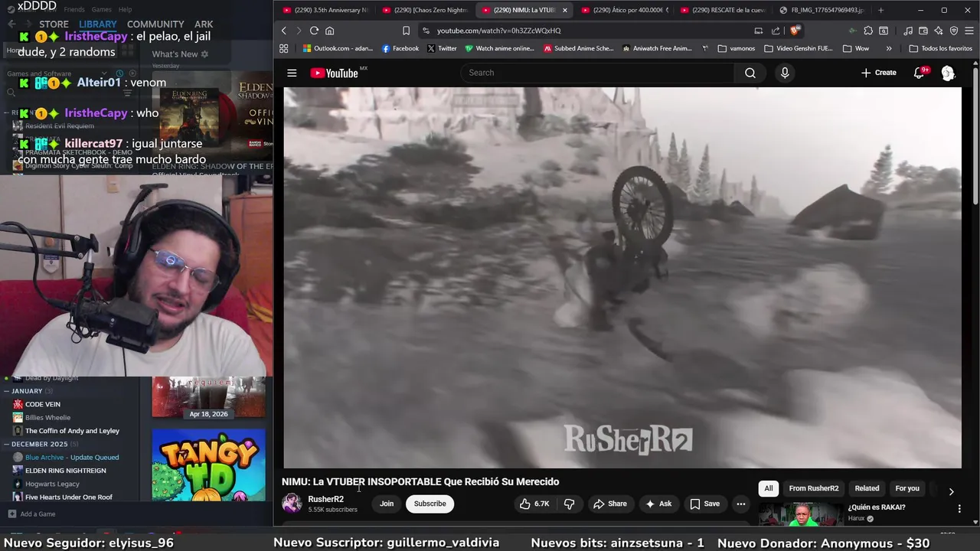Click the address bar URL
The width and height of the screenshot is (980, 551).
tap(498, 31)
